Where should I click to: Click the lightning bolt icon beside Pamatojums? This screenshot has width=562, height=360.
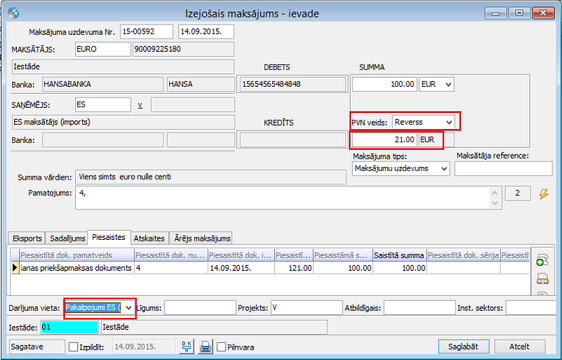[544, 194]
